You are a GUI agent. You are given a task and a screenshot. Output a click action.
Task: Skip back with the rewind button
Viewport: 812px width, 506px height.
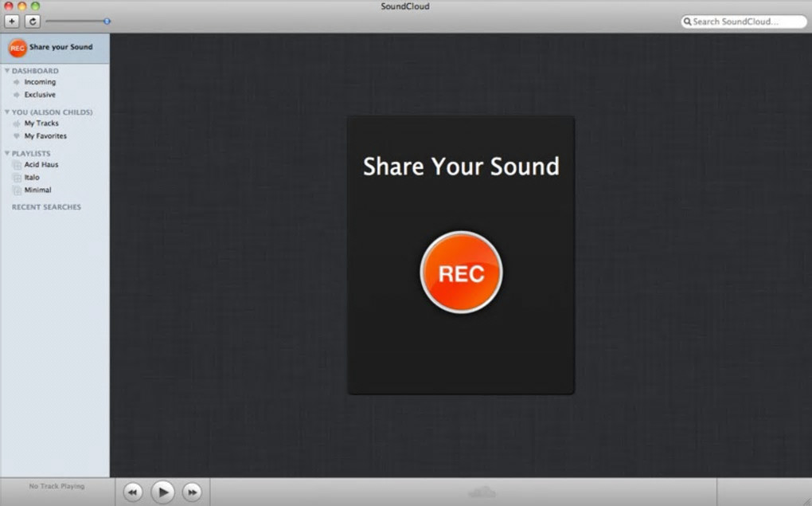(x=133, y=492)
